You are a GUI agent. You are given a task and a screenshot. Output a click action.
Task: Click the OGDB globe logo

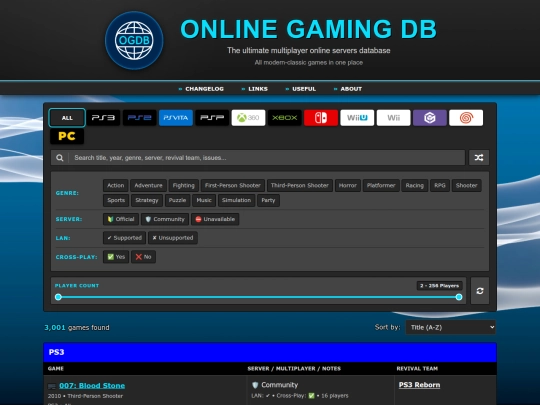pos(134,40)
